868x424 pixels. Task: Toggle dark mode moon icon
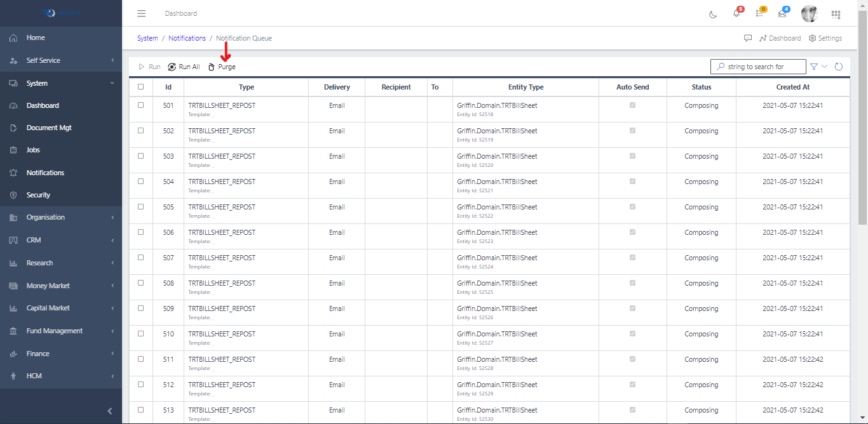[713, 14]
